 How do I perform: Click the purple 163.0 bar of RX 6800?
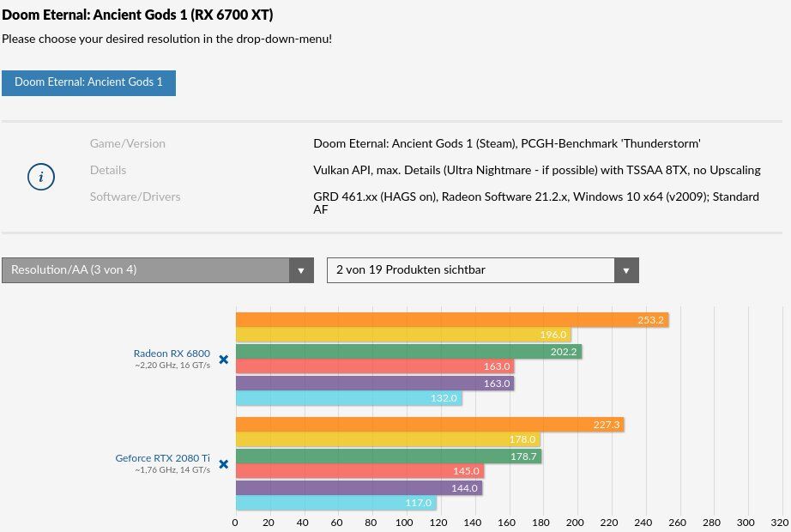[375, 384]
